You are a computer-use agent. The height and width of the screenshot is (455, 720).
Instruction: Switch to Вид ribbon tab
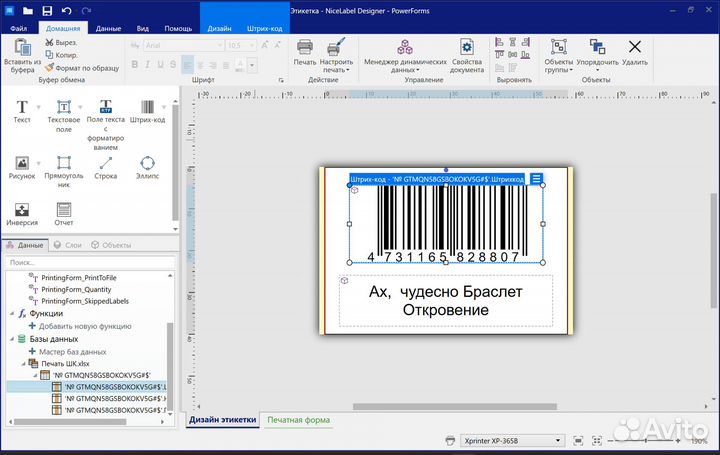[143, 28]
